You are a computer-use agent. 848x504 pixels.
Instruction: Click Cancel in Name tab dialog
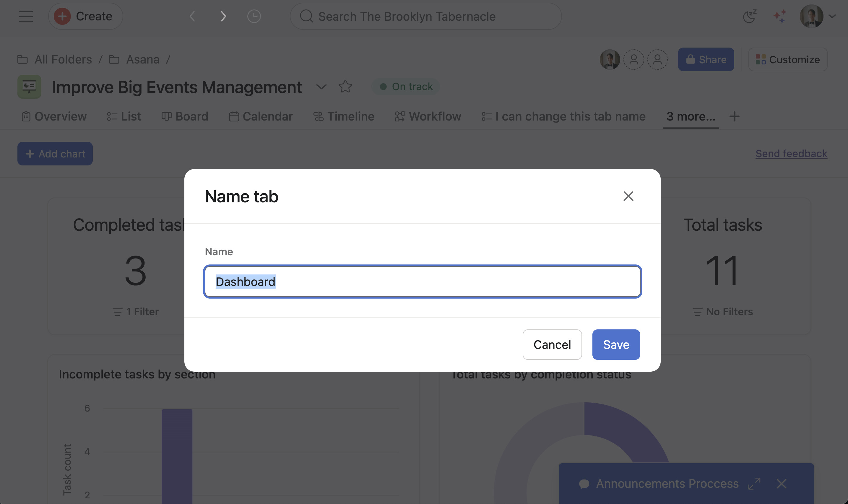tap(552, 344)
